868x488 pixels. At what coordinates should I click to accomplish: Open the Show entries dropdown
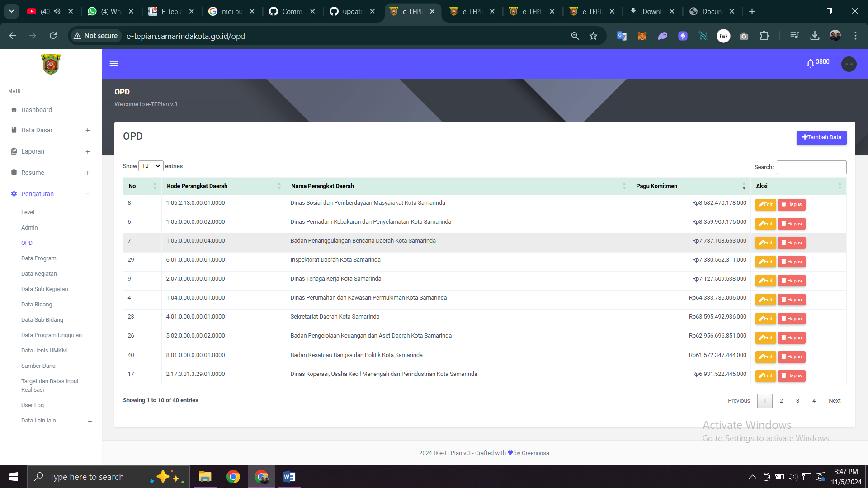pyautogui.click(x=151, y=166)
